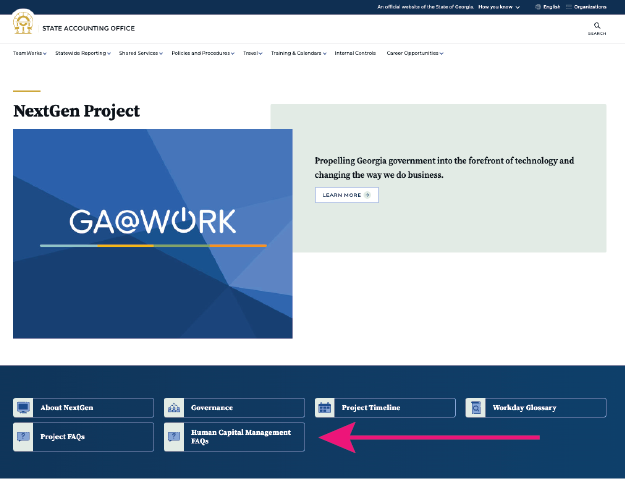The height and width of the screenshot is (480, 625).
Task: Expand the Shared Services chevron
Action: 161,53
